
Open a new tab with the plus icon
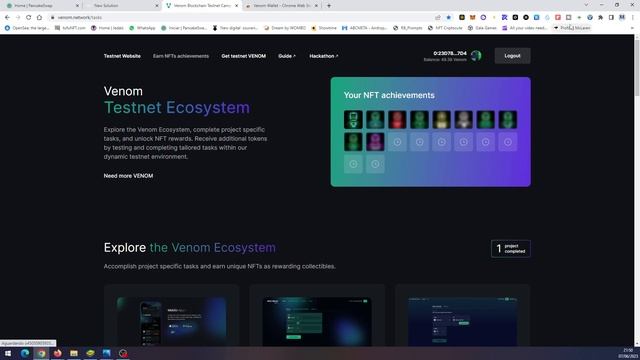[329, 6]
